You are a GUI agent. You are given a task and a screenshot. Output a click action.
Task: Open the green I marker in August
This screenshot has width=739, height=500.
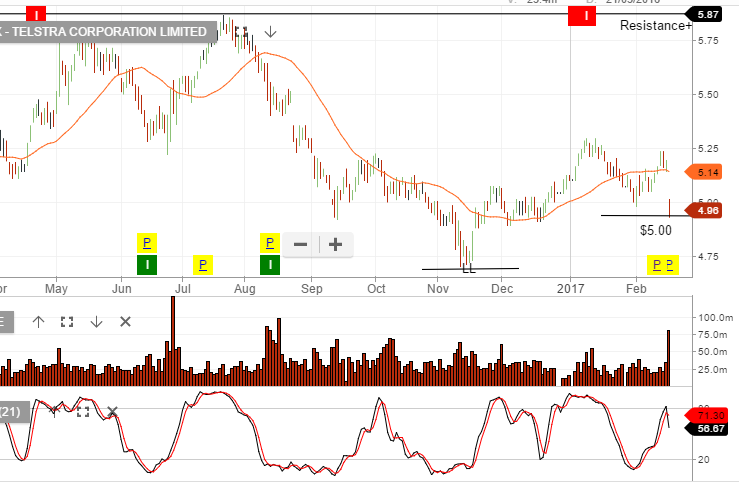tap(270, 265)
